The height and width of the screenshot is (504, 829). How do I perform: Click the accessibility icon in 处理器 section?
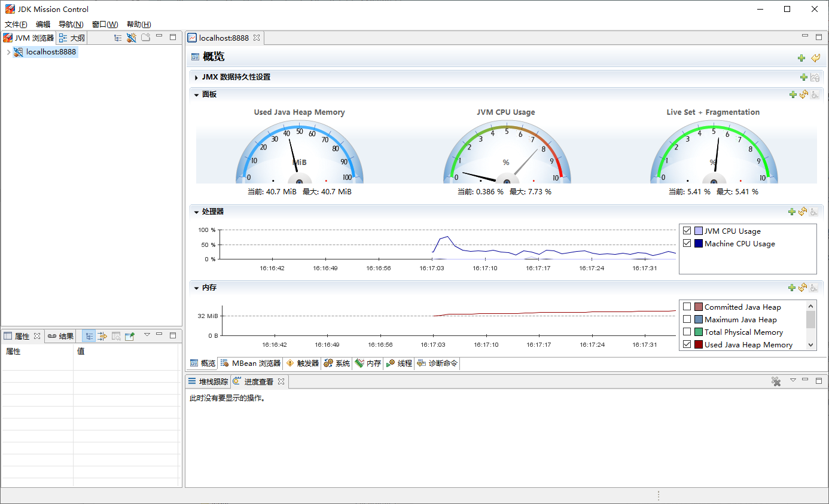click(x=814, y=212)
